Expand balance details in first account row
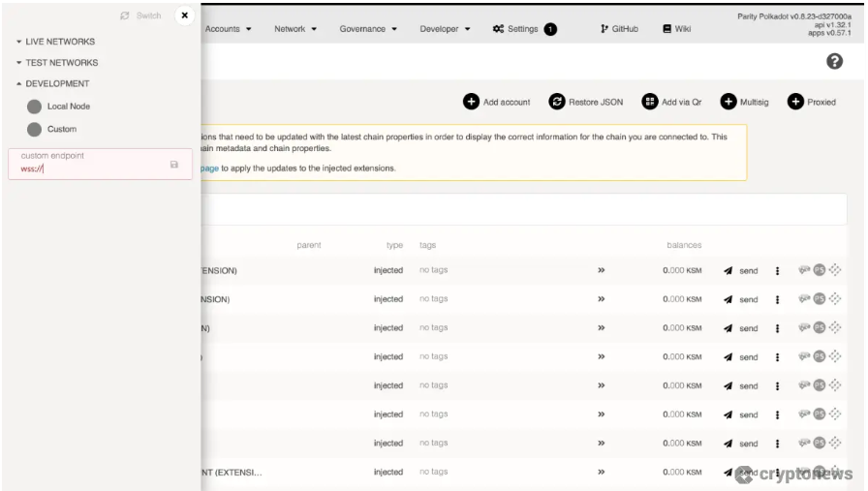The width and height of the screenshot is (868, 491). [602, 270]
